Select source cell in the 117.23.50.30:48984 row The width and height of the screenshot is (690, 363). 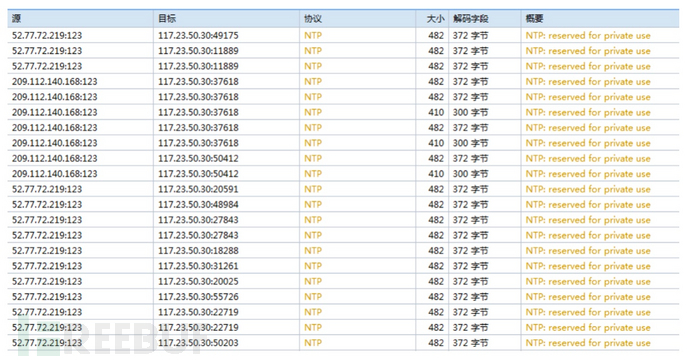coord(47,205)
